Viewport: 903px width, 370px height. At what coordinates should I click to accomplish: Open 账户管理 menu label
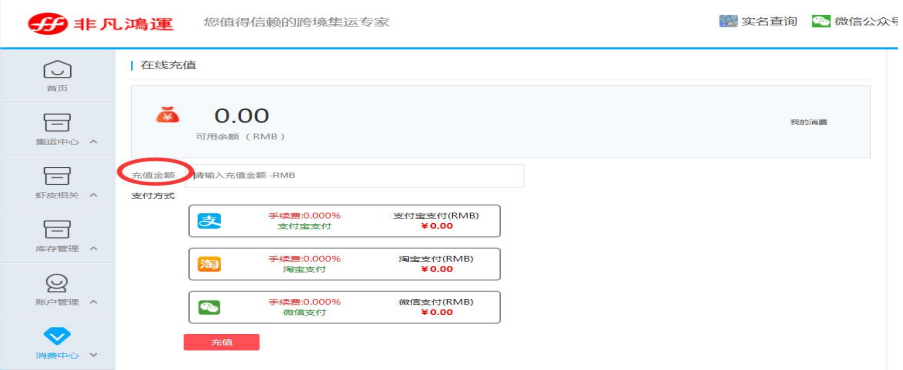[x=57, y=302]
